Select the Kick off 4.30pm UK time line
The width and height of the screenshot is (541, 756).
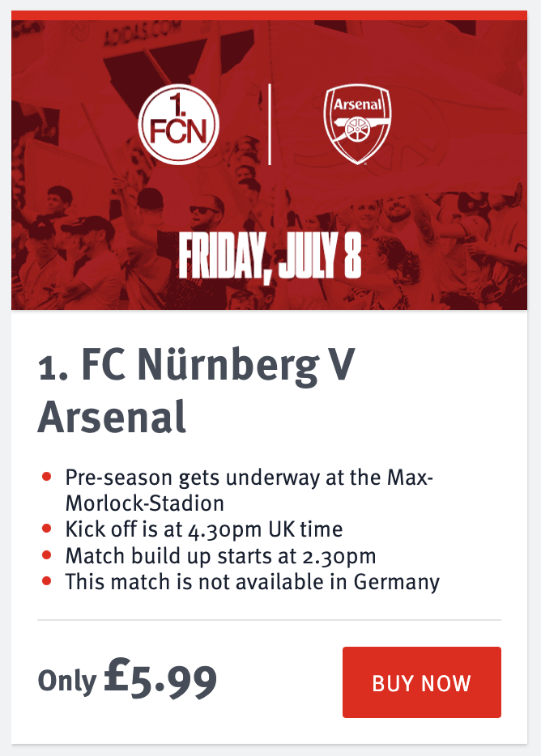coord(204,529)
